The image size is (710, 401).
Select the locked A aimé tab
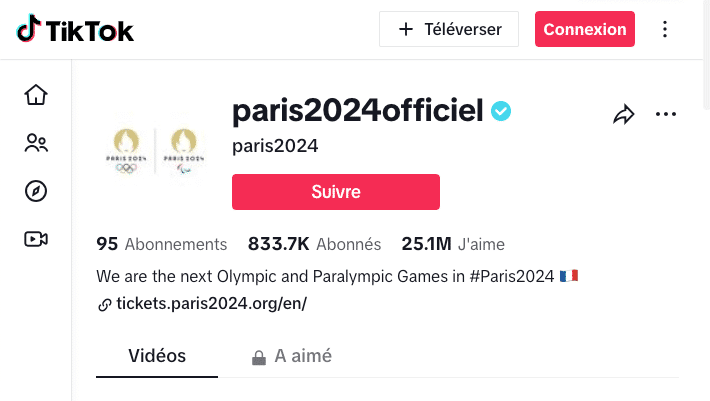[x=291, y=356]
